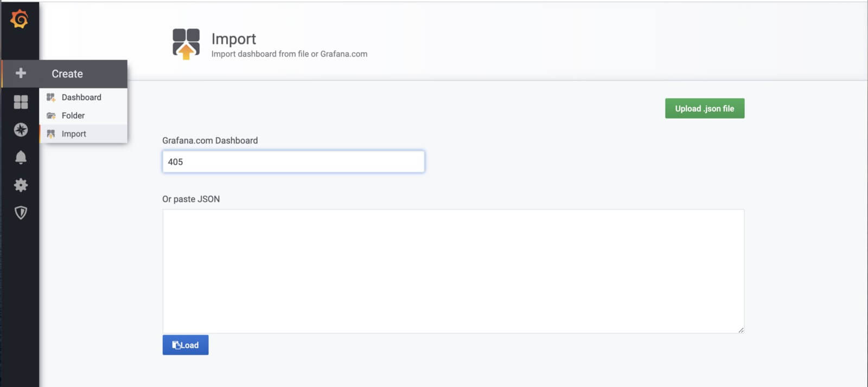Open Explore via the compass sidebar icon

coord(21,130)
